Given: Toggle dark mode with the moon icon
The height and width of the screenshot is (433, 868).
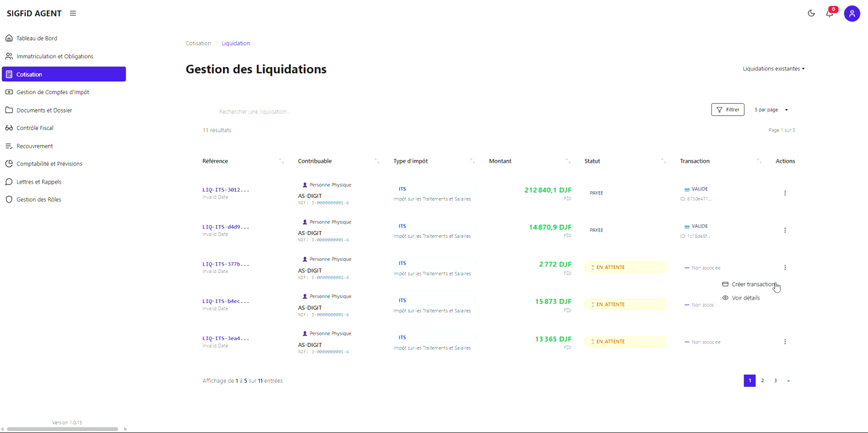Looking at the screenshot, I should (811, 13).
